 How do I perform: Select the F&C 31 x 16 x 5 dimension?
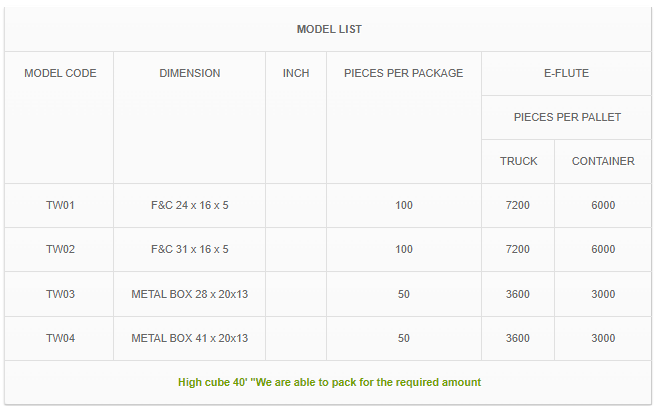click(x=189, y=249)
